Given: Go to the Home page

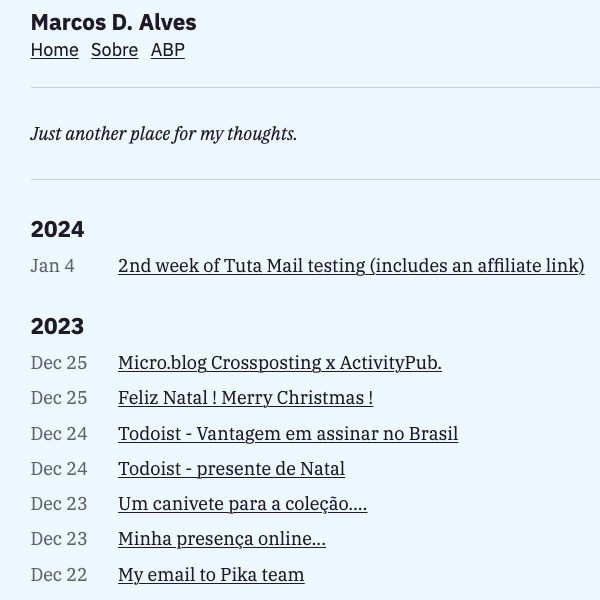Looking at the screenshot, I should click(x=54, y=50).
